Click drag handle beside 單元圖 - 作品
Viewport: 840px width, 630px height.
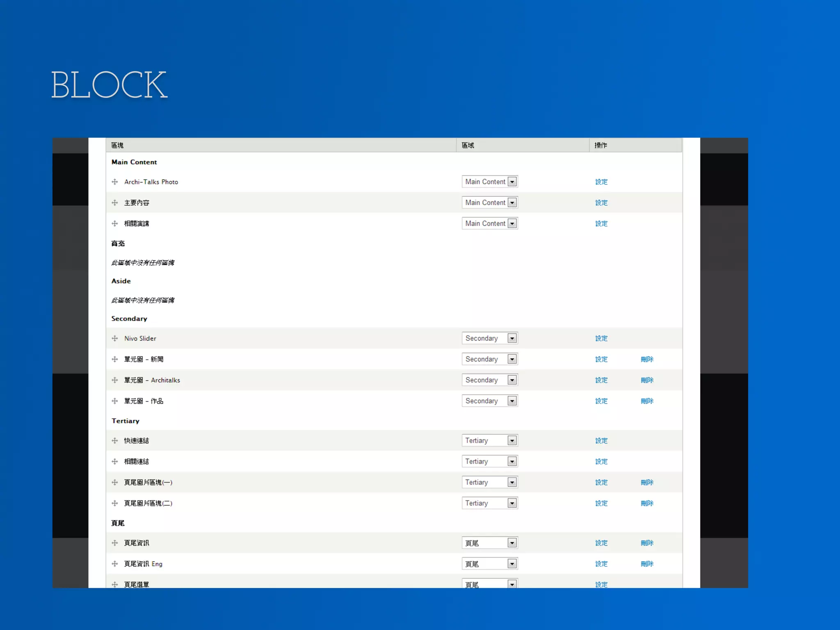[115, 401]
